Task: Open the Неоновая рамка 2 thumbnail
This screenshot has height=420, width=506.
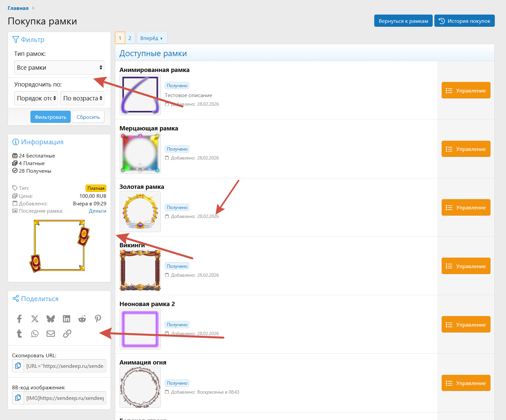Action: point(140,329)
